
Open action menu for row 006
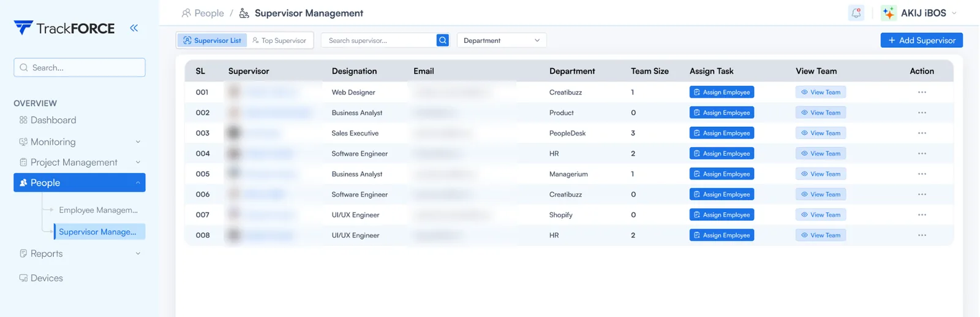922,194
